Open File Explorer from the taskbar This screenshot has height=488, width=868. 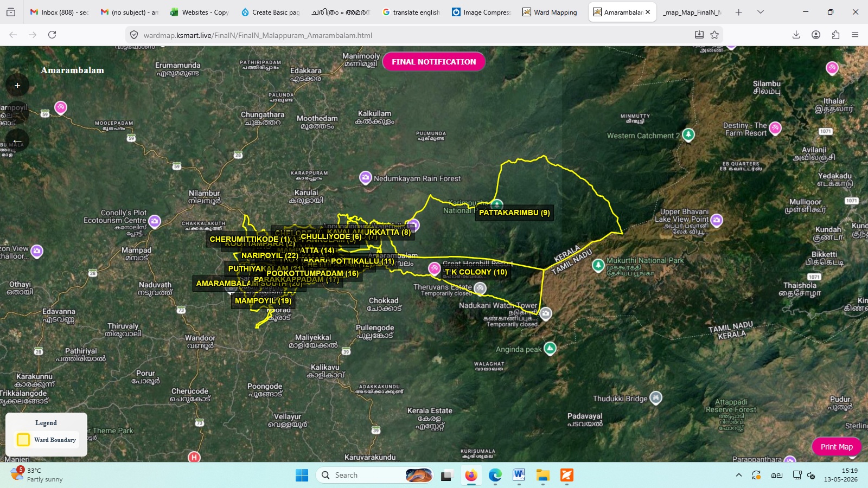coord(542,475)
